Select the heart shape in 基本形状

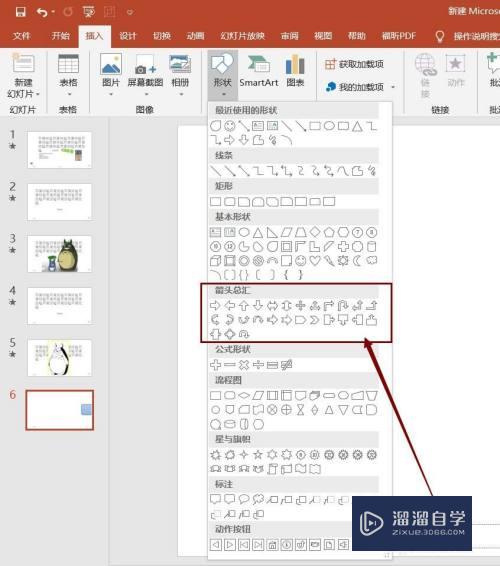pyautogui.click(x=315, y=261)
